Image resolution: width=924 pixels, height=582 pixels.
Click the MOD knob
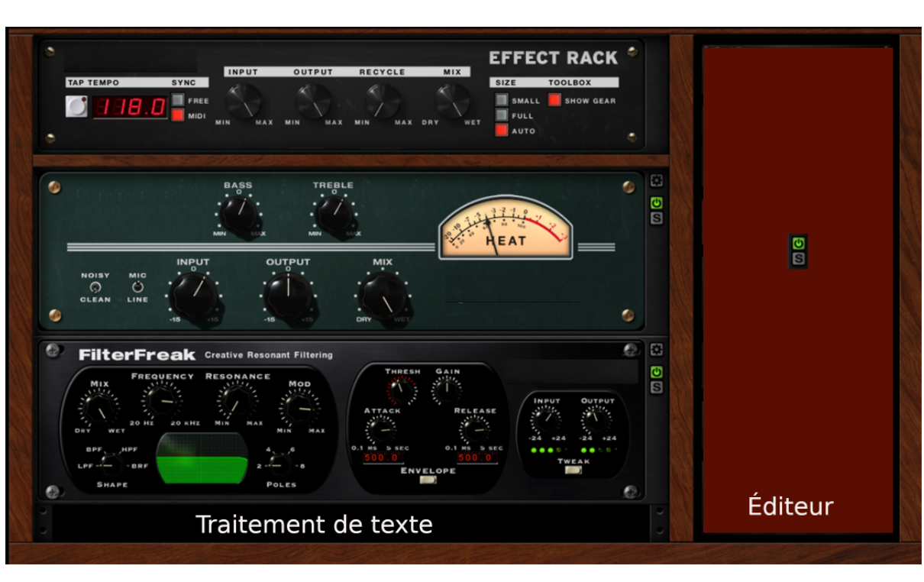click(299, 409)
